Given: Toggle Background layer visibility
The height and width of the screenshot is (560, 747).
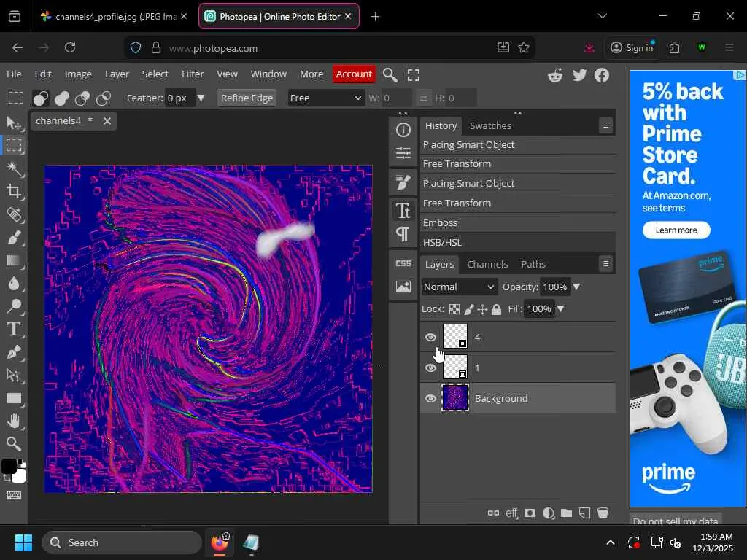Looking at the screenshot, I should pos(430,398).
